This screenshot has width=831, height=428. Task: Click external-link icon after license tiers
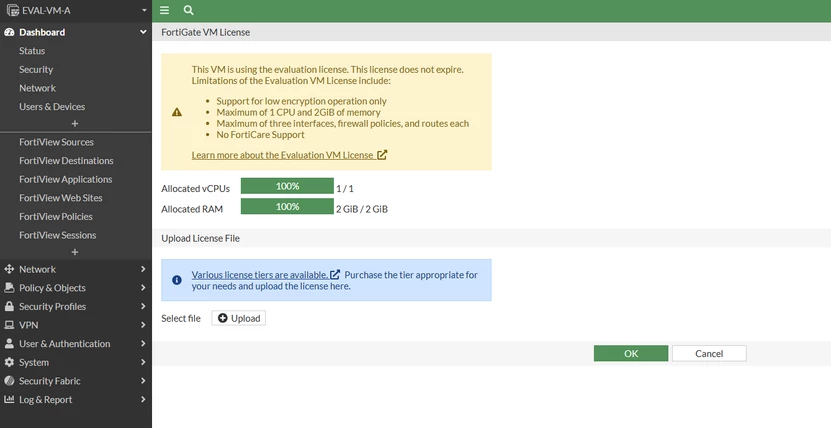click(335, 274)
